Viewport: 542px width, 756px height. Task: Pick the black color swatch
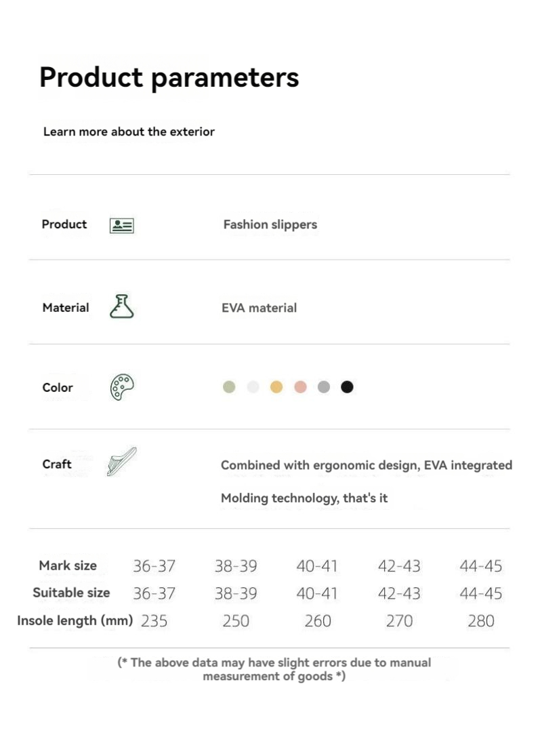click(x=347, y=387)
